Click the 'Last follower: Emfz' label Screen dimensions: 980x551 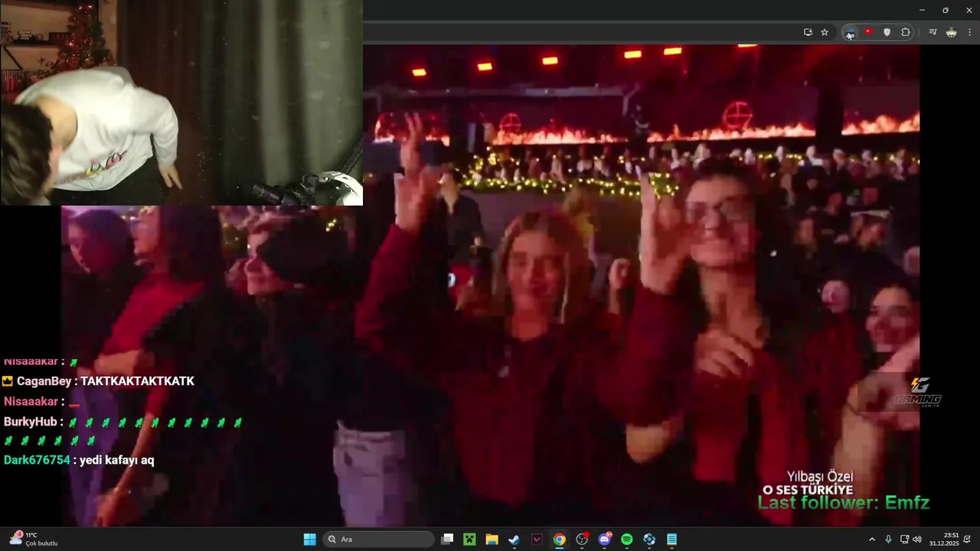point(844,503)
